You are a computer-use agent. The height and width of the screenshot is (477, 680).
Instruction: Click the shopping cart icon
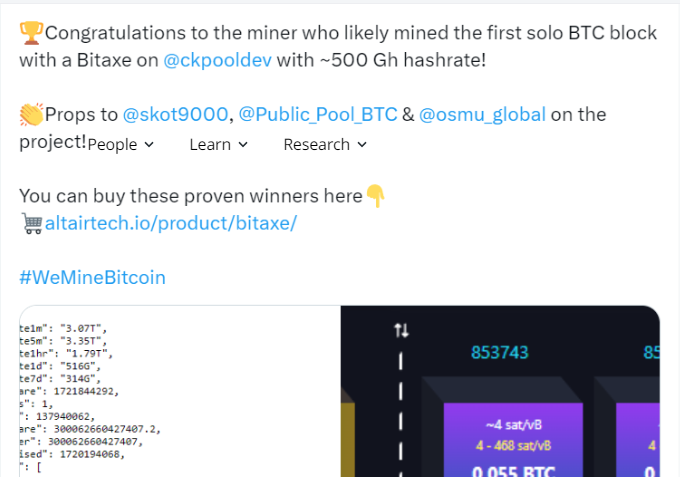click(x=32, y=224)
